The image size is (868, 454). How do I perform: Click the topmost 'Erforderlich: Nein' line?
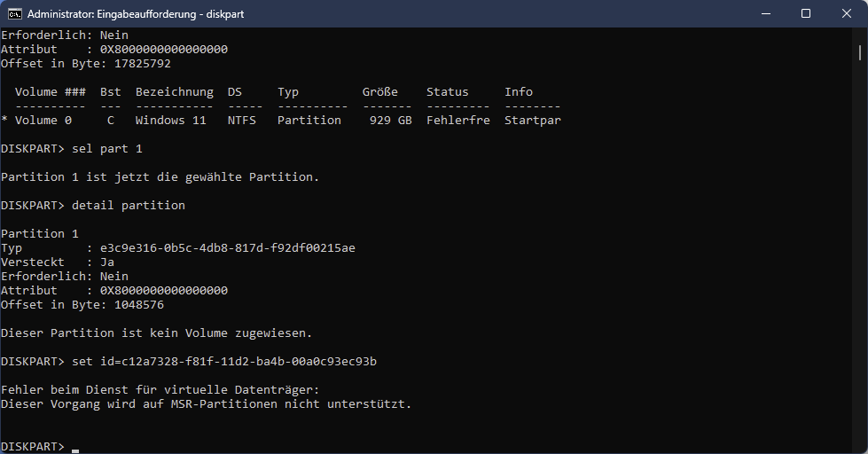65,35
